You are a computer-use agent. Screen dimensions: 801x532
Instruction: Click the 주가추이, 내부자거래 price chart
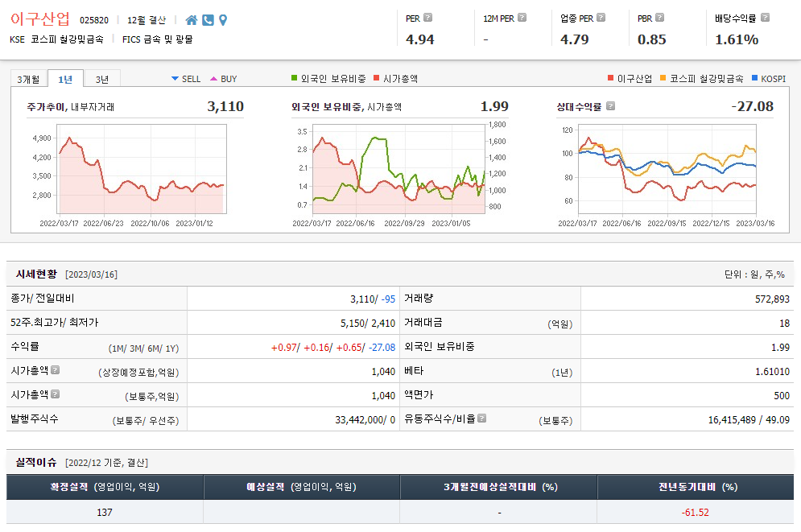point(142,169)
